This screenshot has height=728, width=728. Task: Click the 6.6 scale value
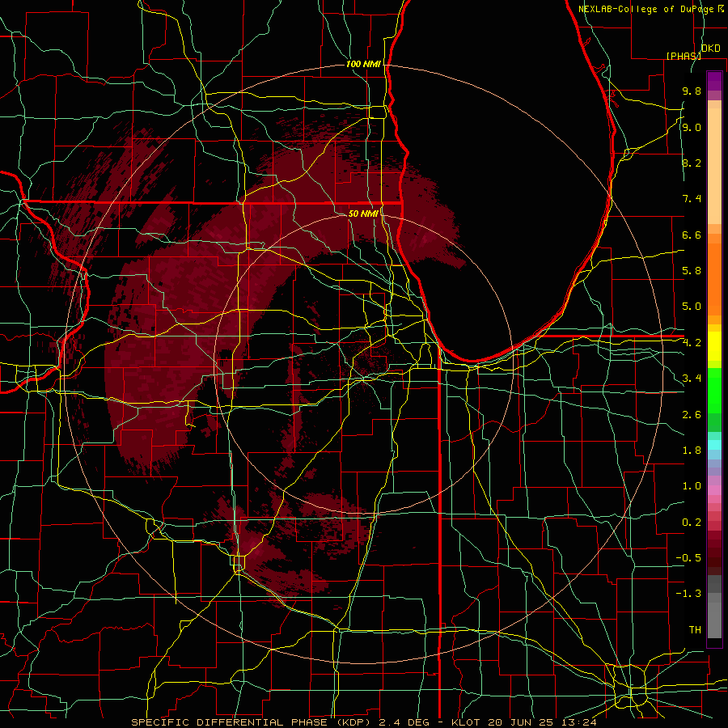pos(692,235)
